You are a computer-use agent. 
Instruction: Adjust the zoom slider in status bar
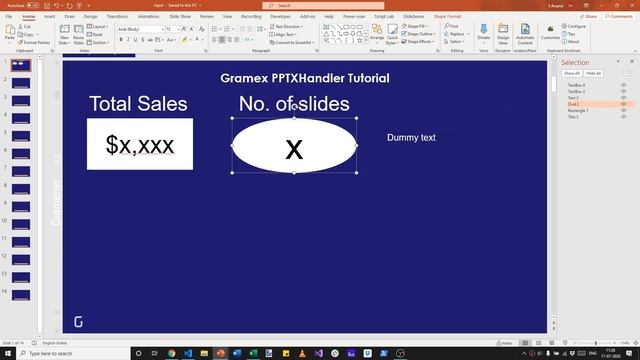click(x=596, y=343)
